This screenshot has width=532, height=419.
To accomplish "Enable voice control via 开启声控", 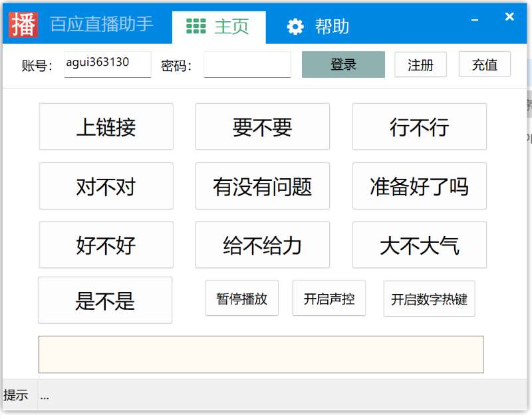I will point(329,299).
